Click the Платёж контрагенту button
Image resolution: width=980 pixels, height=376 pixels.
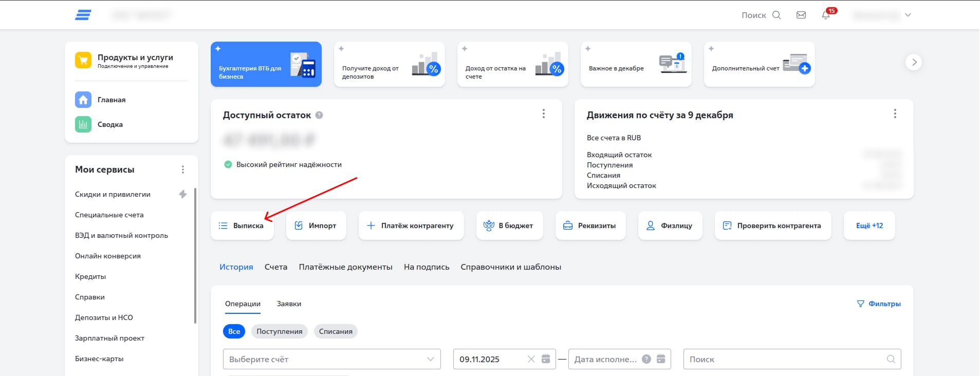(x=411, y=225)
